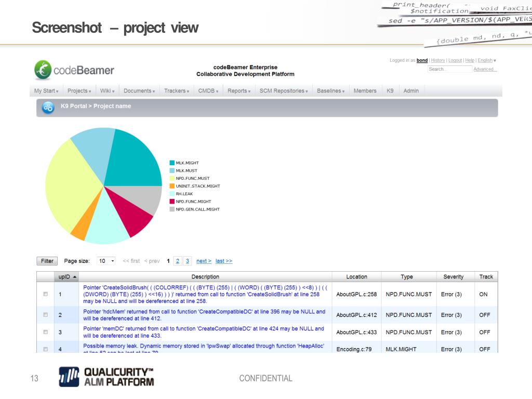Click the 'AboutGPL.c:258' location cell

pyautogui.click(x=356, y=295)
